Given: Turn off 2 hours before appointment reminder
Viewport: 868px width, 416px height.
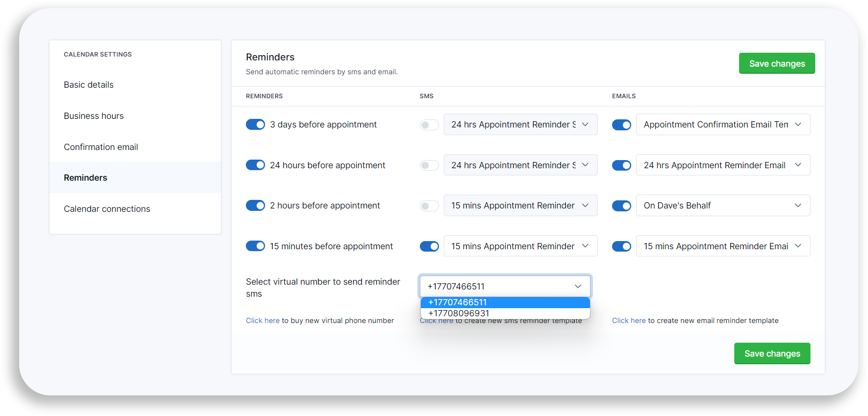Looking at the screenshot, I should point(255,206).
